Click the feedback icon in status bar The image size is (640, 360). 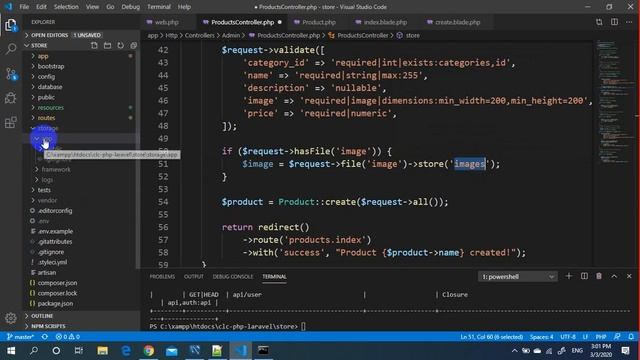click(x=617, y=337)
